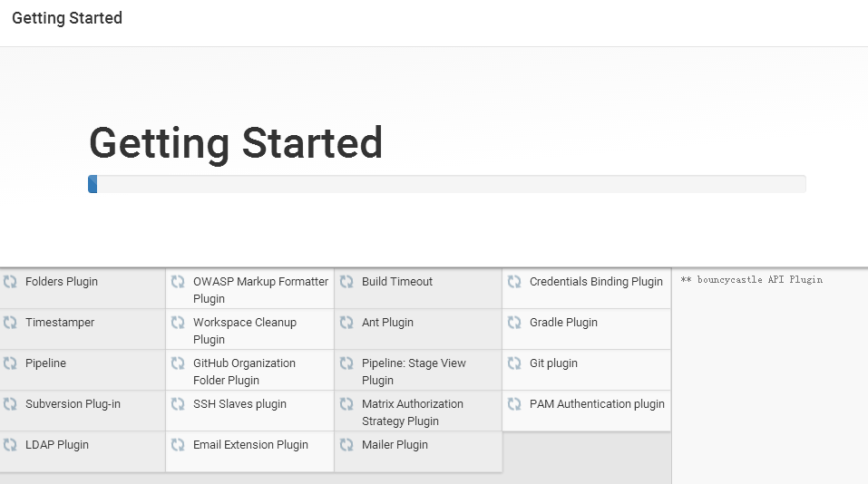This screenshot has width=868, height=484.
Task: Select the Email Extension Plugin label
Action: (x=250, y=445)
